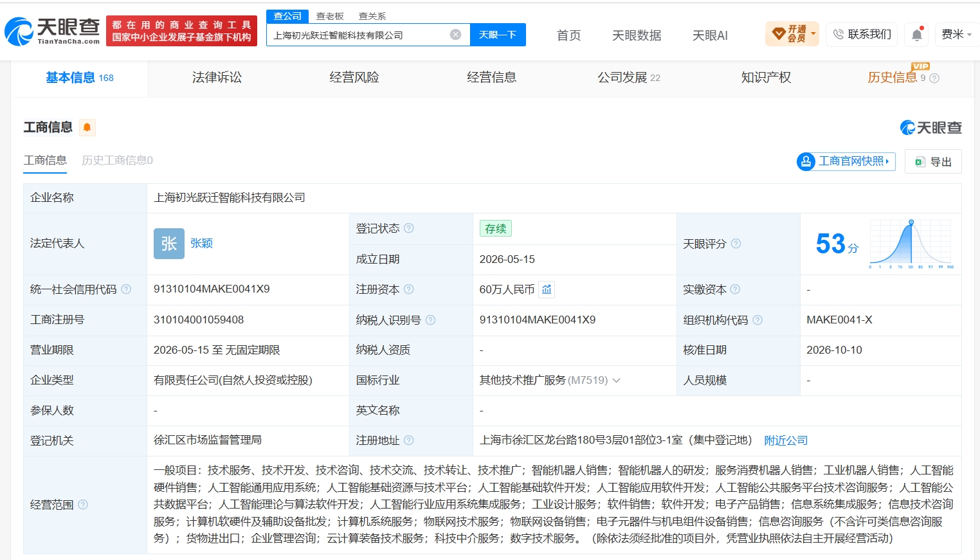
Task: Click help icon next to 注册地址
Action: pos(409,440)
